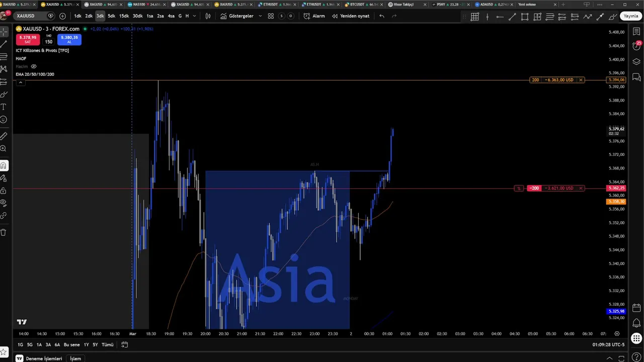Click the Yayınla publish button
This screenshot has height=362, width=644.
click(x=631, y=16)
